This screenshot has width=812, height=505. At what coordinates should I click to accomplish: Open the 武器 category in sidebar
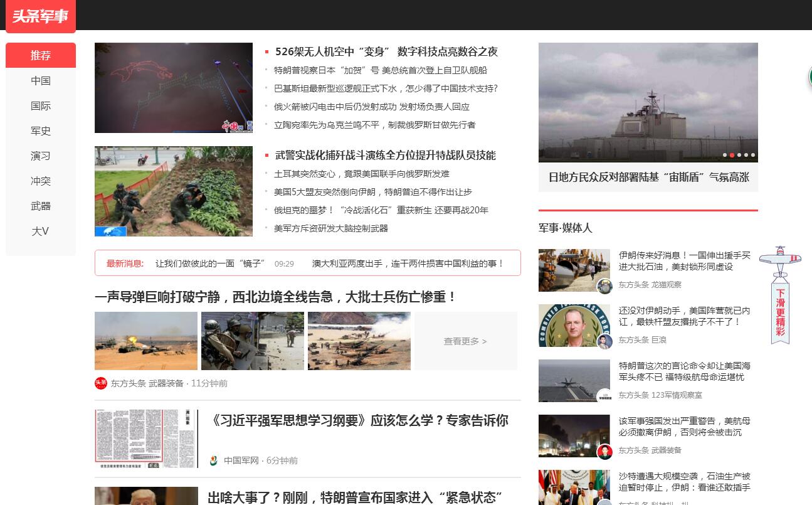pos(41,206)
